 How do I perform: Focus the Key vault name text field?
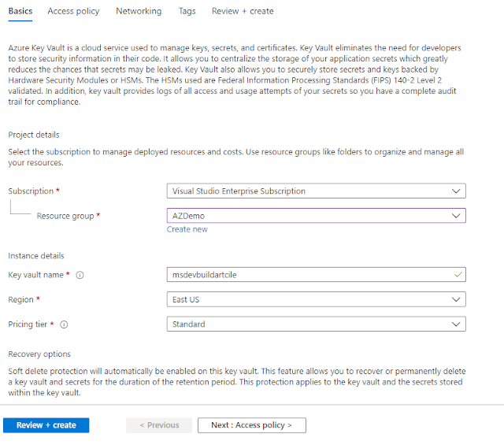tap(307, 275)
